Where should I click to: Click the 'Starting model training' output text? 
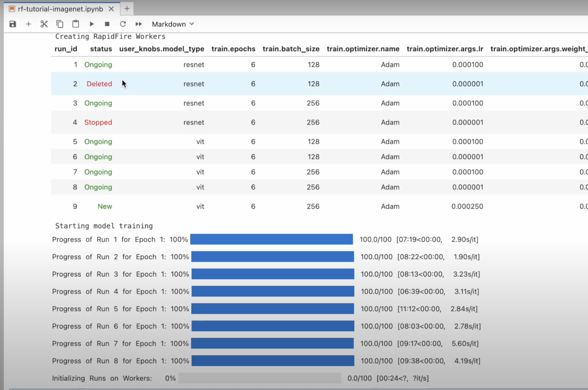[x=104, y=226]
